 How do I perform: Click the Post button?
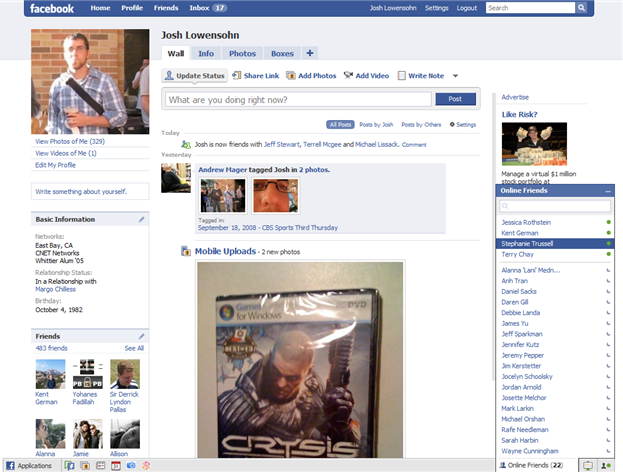(x=455, y=99)
